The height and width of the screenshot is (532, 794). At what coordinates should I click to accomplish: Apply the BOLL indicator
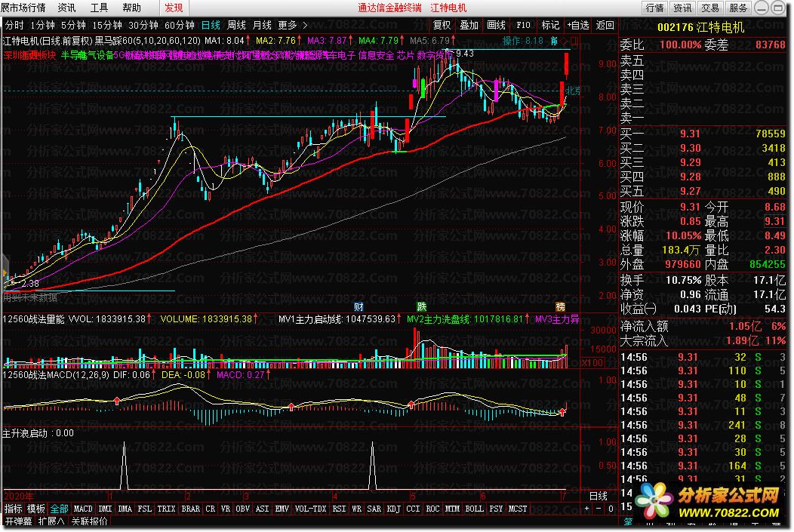point(474,509)
